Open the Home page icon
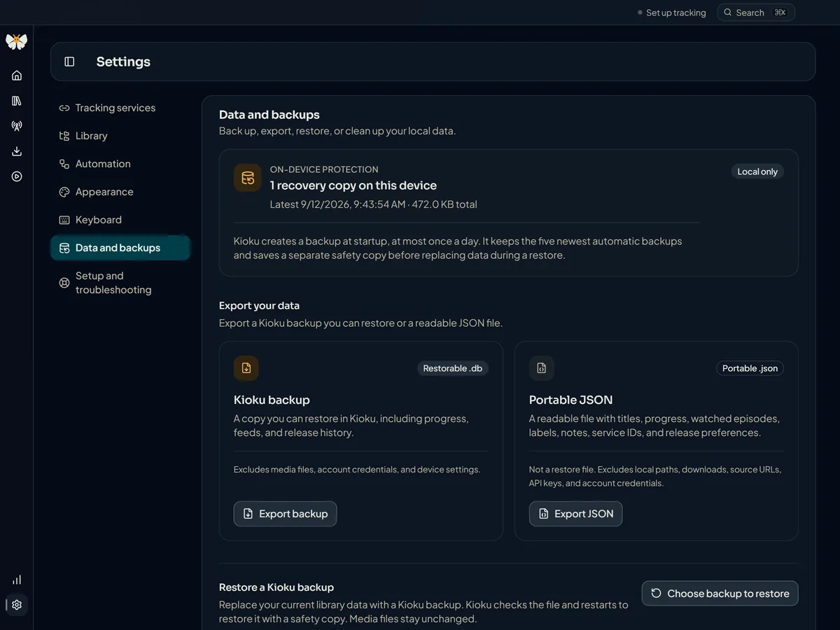 click(x=17, y=76)
